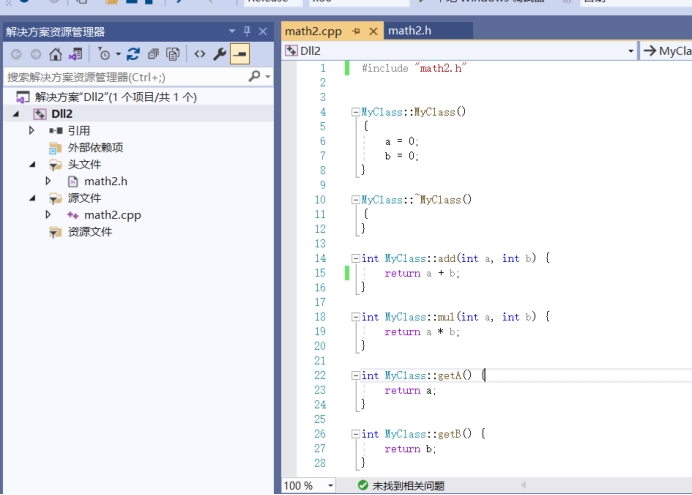Click the 'return b;' line in getB
692x495 pixels.
coord(410,449)
